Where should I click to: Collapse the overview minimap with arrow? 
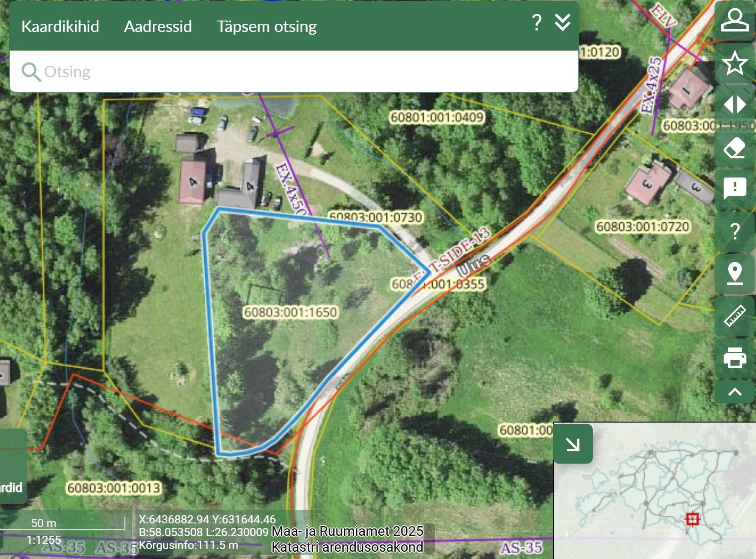click(x=573, y=444)
